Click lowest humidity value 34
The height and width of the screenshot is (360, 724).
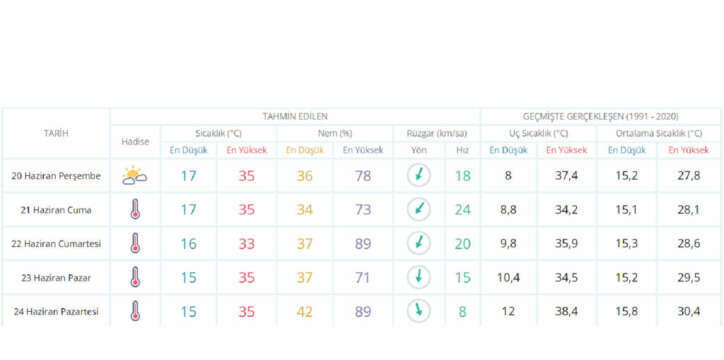pyautogui.click(x=305, y=210)
